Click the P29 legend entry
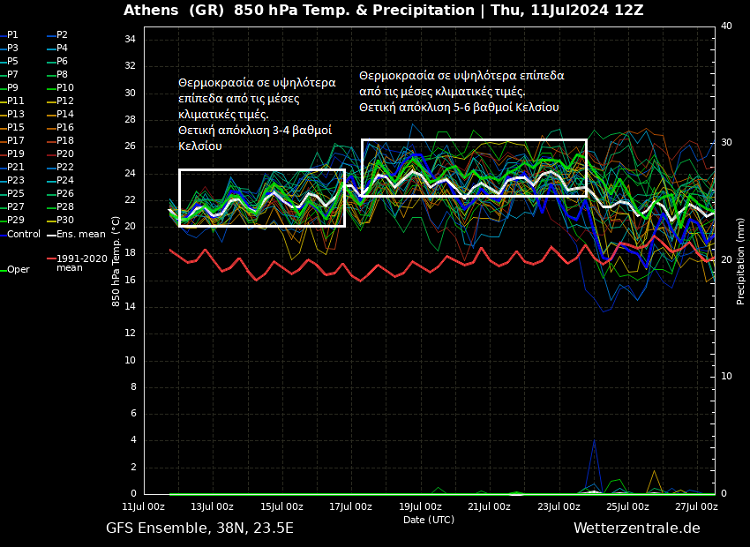 click(15, 220)
